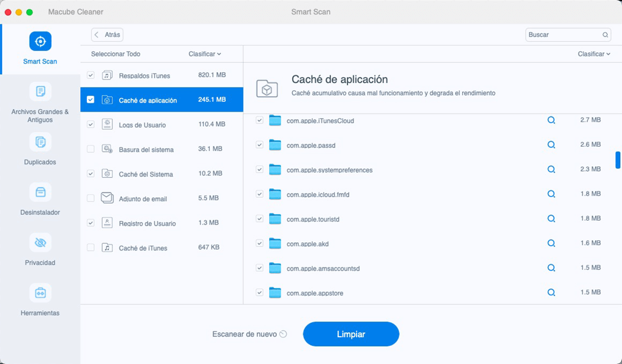Uncheck the com.apple.passd checkbox
622x364 pixels.
tap(259, 144)
